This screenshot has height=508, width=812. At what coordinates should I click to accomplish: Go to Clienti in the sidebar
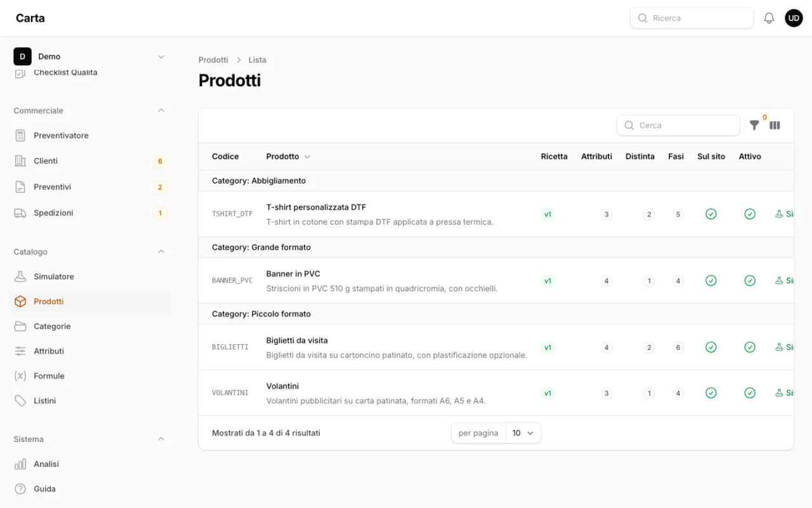(x=89, y=161)
